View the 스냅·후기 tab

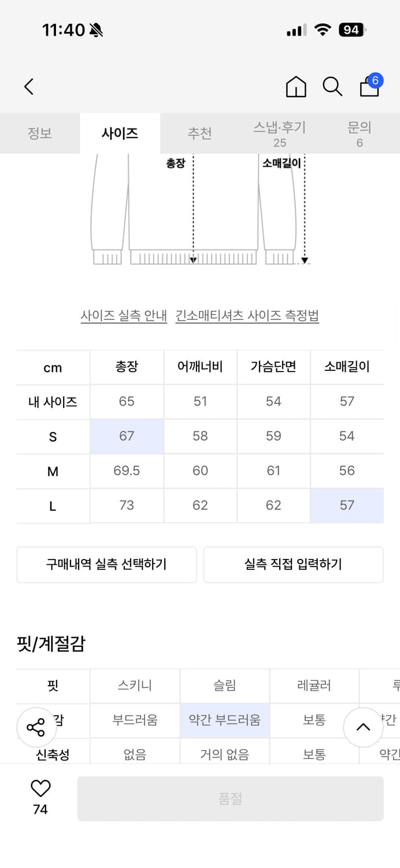click(x=280, y=134)
